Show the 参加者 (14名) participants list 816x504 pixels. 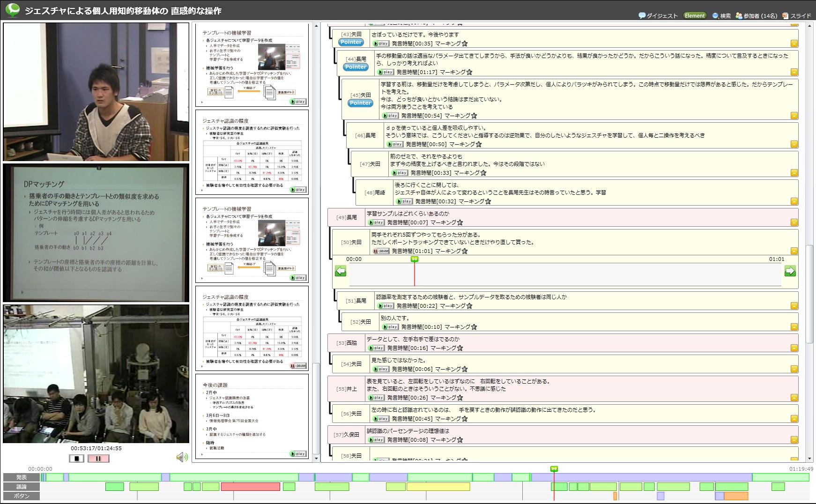pos(756,15)
